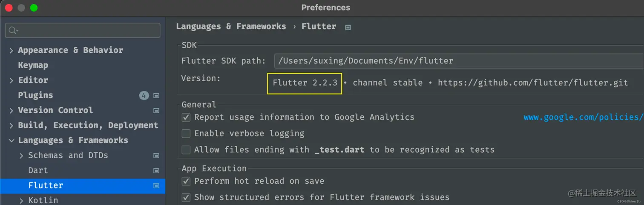644x205 pixels.
Task: Disable Report usage information to Google Analytics
Action: point(186,117)
